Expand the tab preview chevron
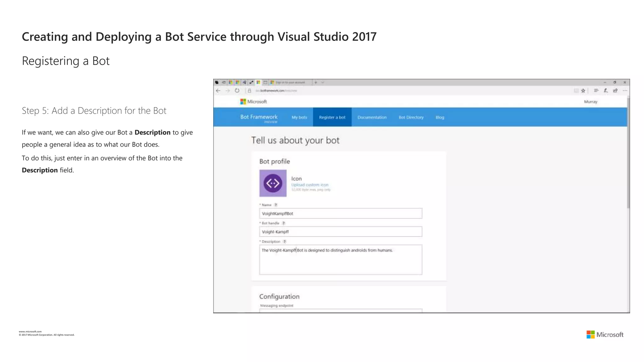Image resolution: width=644 pixels, height=362 pixels. (323, 82)
